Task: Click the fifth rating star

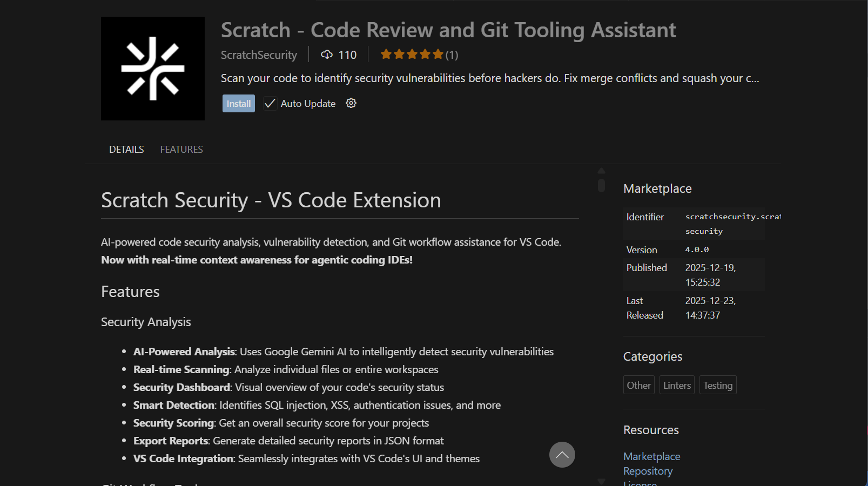Action: click(438, 54)
